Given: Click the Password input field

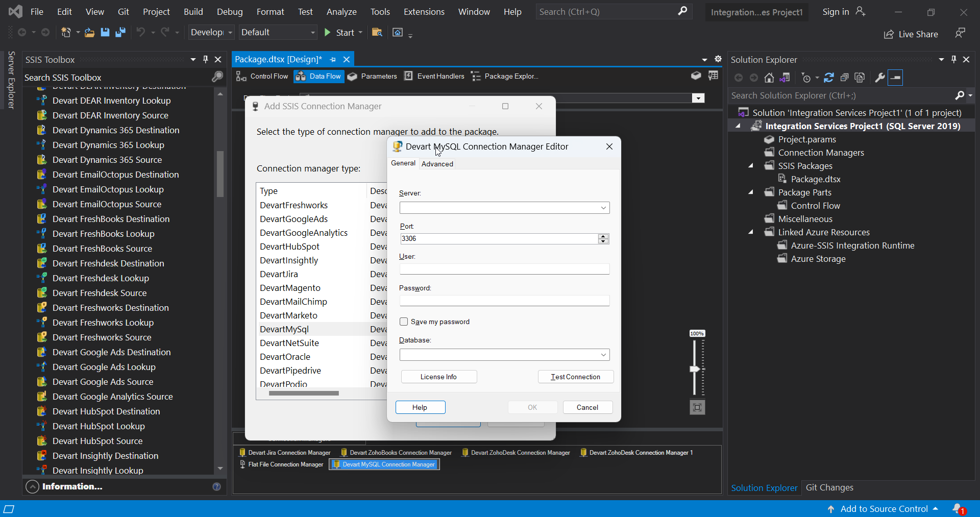Looking at the screenshot, I should click(x=504, y=301).
